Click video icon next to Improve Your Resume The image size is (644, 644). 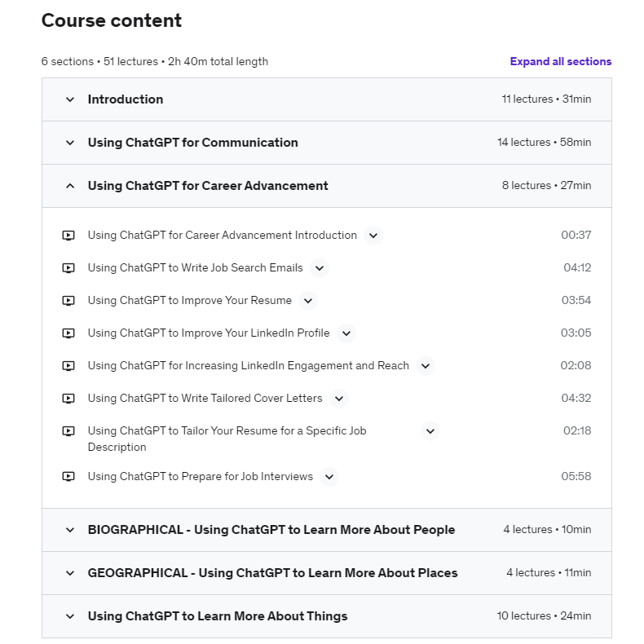click(68, 301)
